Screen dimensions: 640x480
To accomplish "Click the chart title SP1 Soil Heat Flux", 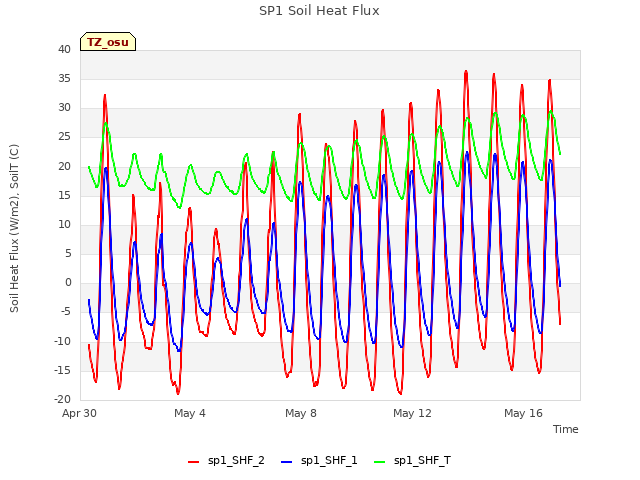I will (319, 11).
